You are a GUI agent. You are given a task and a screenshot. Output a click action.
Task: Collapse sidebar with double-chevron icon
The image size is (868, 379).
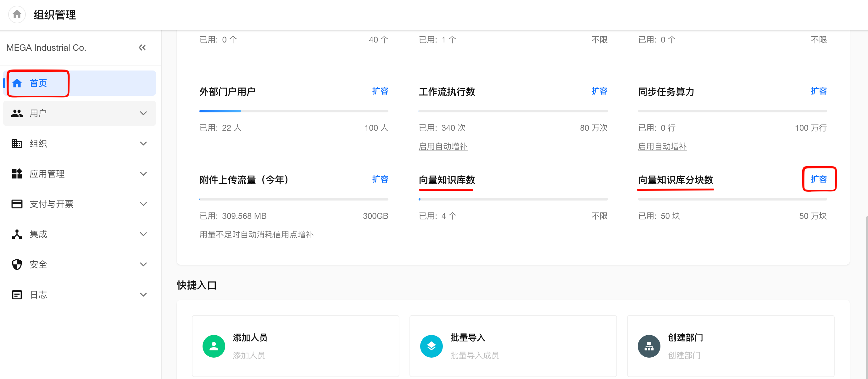click(x=142, y=48)
